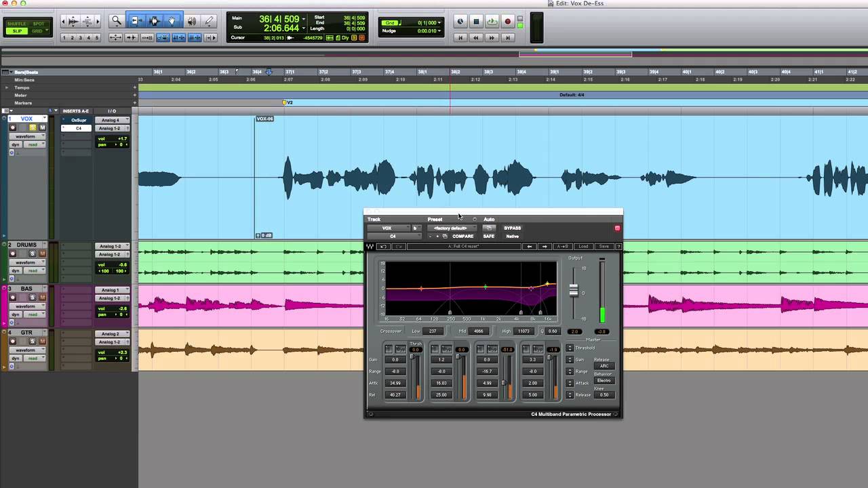Click Electro behavior button
Image resolution: width=868 pixels, height=488 pixels.
(x=604, y=380)
